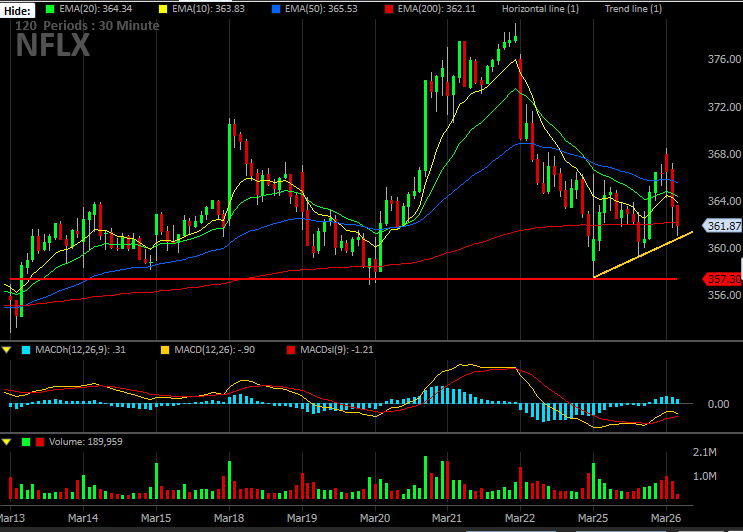Screen dimensions: 743x532
Task: Select the Trend line (1) legend entry
Action: coord(633,9)
